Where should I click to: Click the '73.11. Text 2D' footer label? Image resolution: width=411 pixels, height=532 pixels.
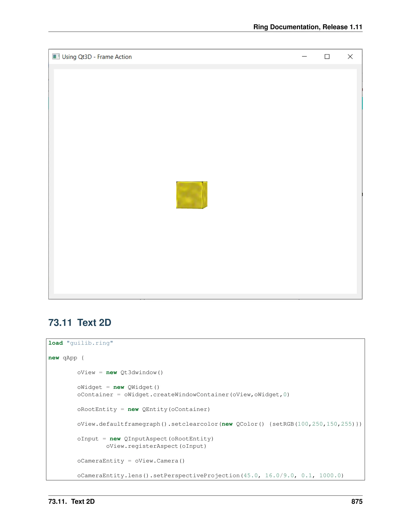tap(71, 501)
